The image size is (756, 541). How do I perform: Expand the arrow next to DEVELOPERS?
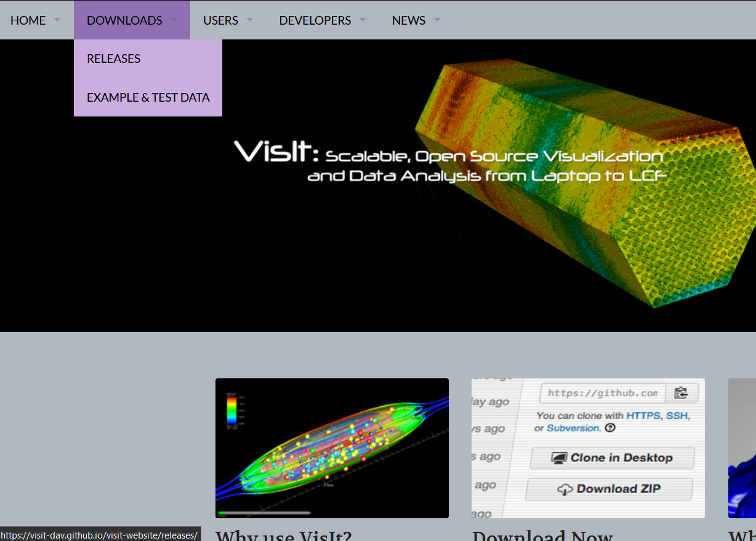pyautogui.click(x=363, y=20)
